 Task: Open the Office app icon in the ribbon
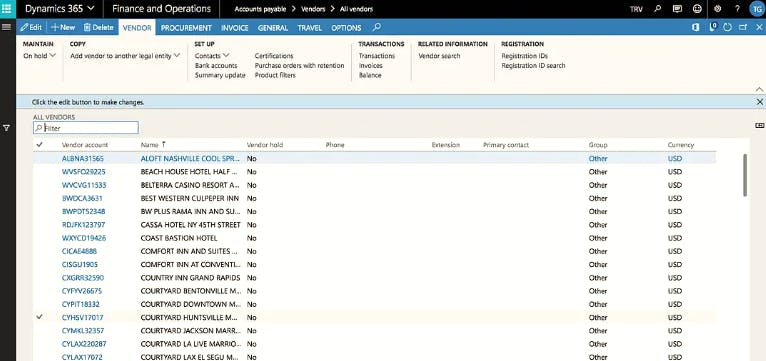(696, 27)
